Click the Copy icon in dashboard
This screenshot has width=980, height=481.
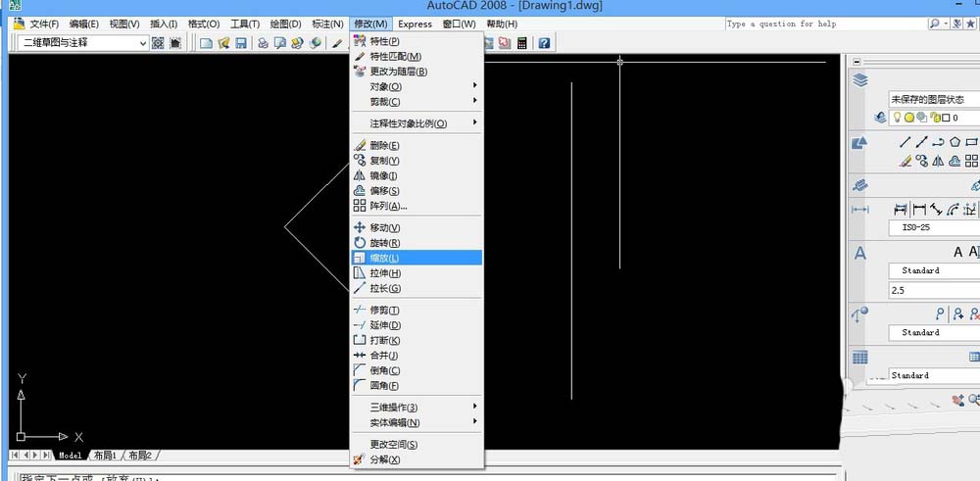[x=921, y=161]
